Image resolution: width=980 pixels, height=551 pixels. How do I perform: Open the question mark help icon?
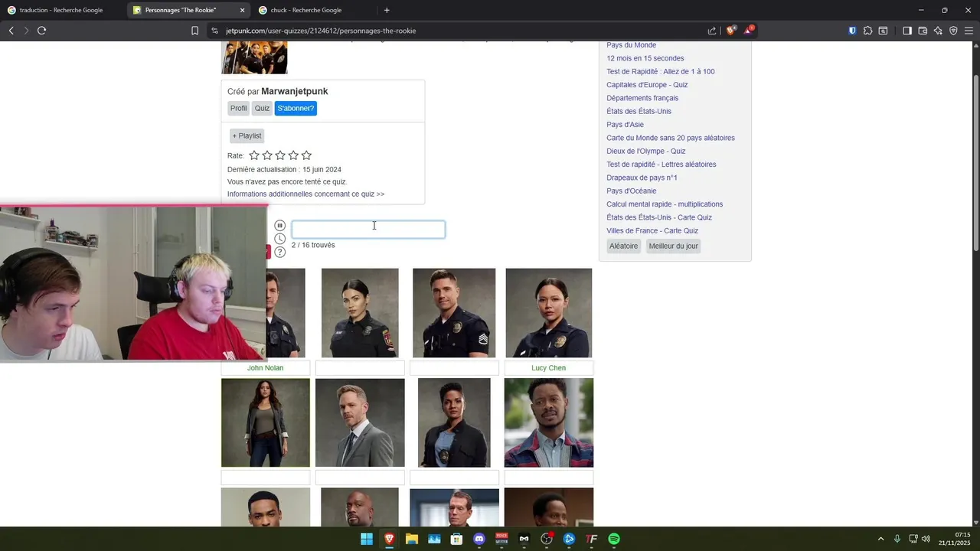pyautogui.click(x=280, y=252)
